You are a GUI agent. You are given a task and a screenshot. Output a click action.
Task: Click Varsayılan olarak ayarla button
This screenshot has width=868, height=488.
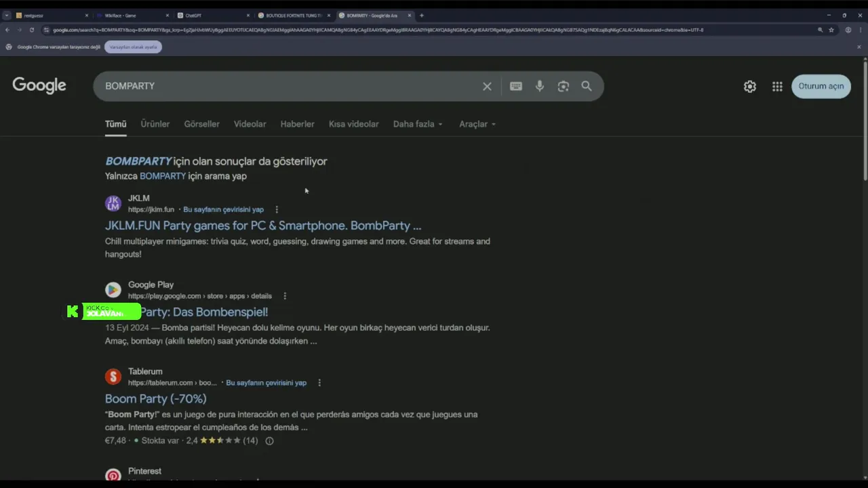click(x=133, y=47)
